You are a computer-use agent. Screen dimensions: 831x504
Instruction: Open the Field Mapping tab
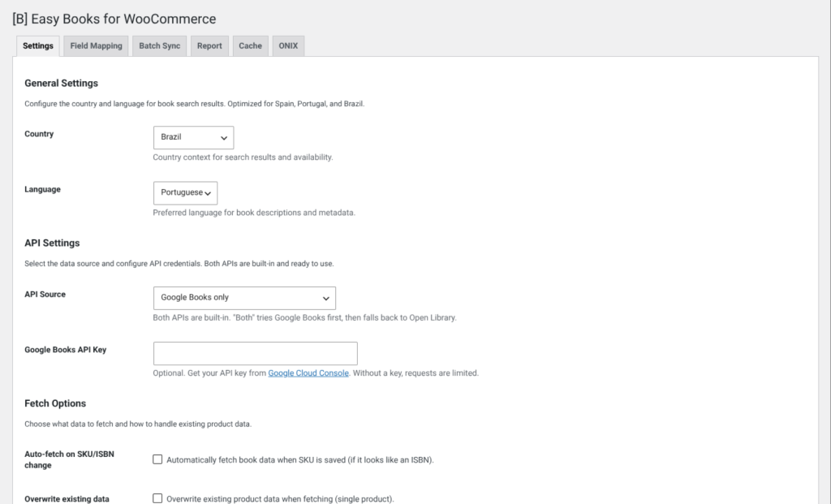pos(96,46)
